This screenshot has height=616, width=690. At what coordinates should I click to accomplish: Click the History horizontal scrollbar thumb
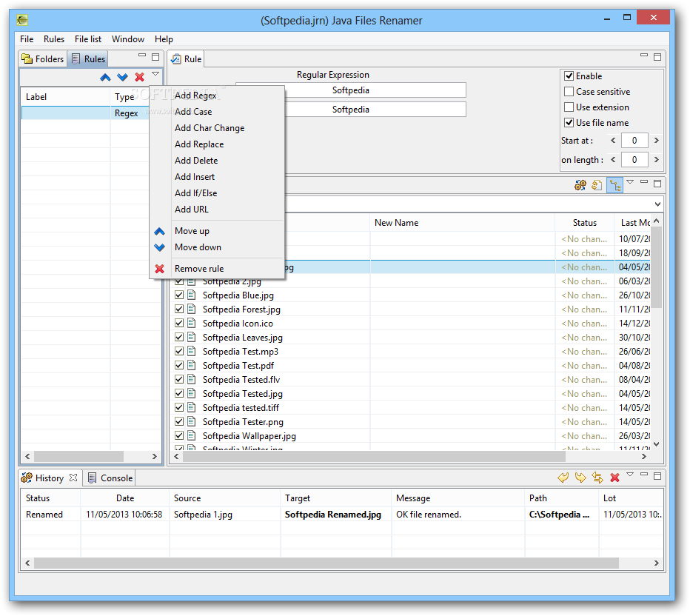coord(326,563)
